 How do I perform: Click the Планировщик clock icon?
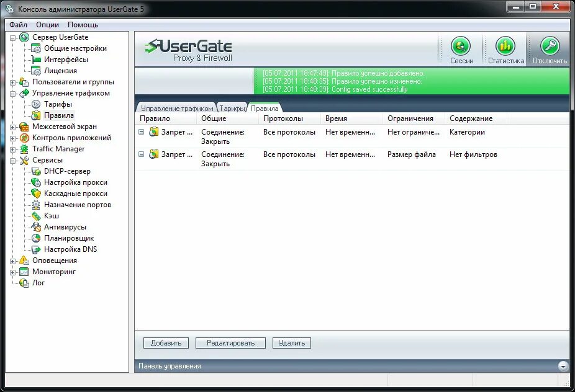click(36, 238)
